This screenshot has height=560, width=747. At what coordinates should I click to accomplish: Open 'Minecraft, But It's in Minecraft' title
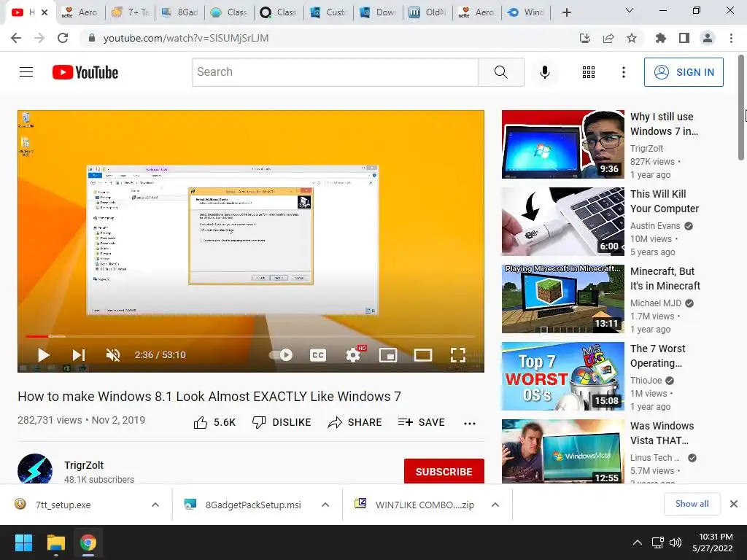[665, 279]
